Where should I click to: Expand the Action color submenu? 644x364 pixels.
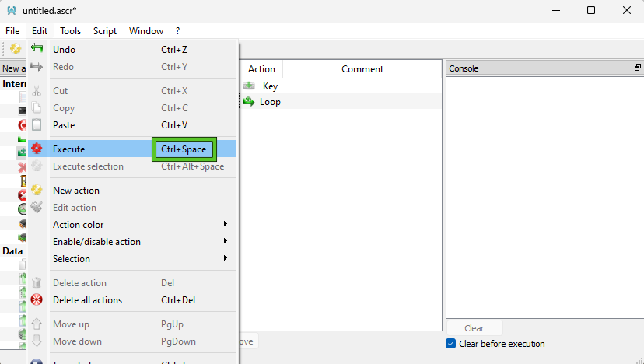coord(225,224)
